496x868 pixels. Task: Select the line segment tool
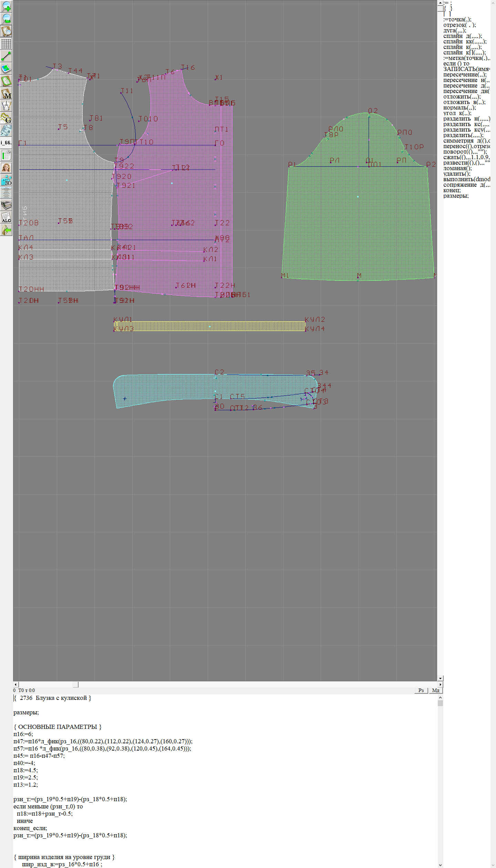pos(6,56)
